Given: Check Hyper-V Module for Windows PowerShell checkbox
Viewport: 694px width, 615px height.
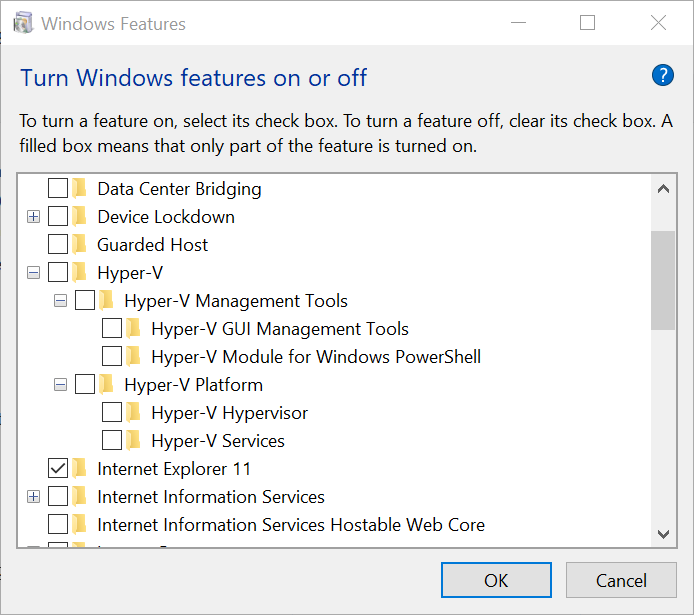Looking at the screenshot, I should 112,356.
